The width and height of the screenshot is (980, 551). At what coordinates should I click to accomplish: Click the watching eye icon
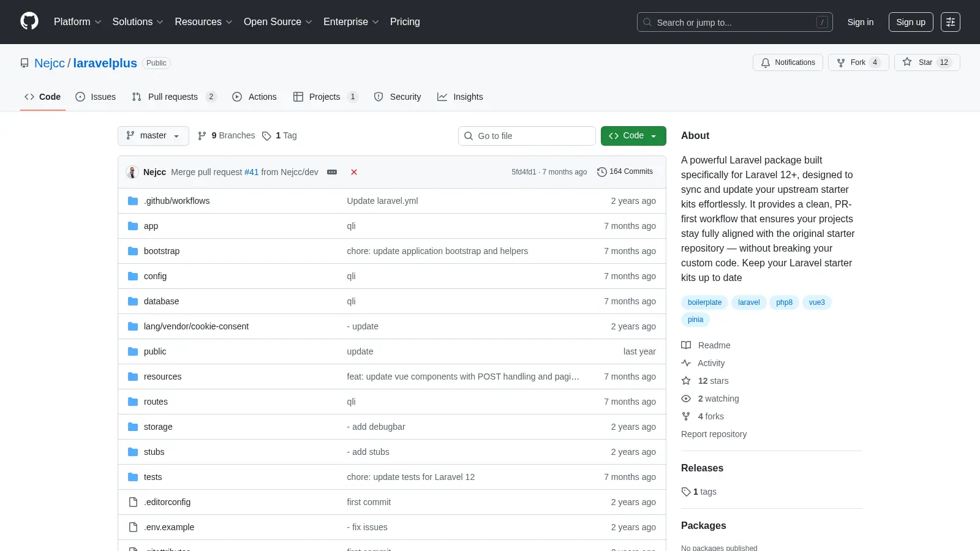(x=686, y=399)
